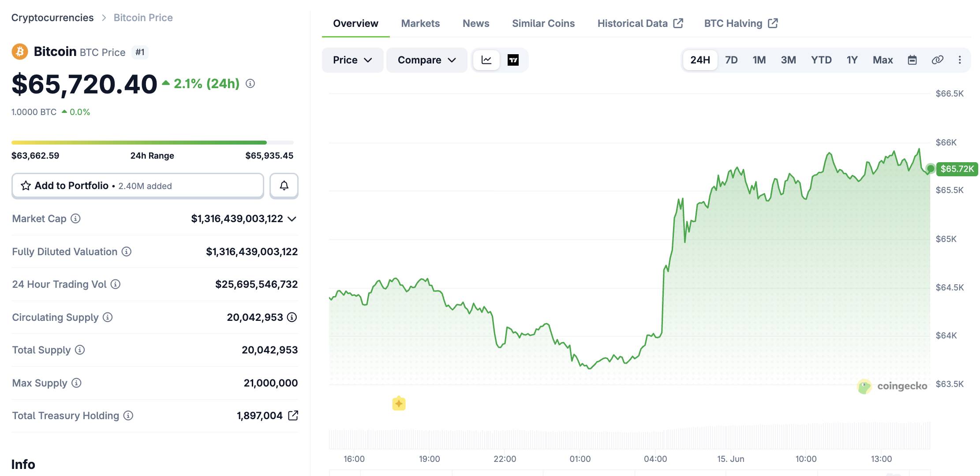Select the 24H time range
The height and width of the screenshot is (476, 980).
700,60
